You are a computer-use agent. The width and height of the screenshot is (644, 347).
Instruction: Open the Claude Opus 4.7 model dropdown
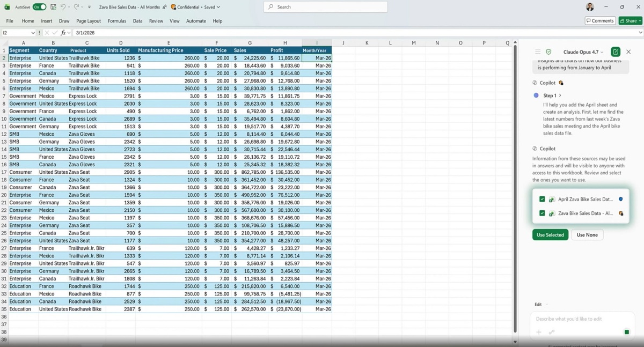tap(583, 52)
